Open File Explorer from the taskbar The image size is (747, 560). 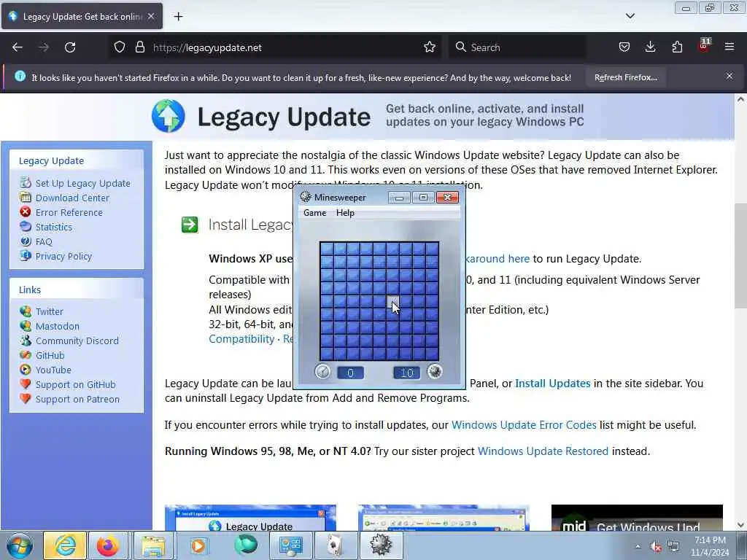click(x=153, y=545)
